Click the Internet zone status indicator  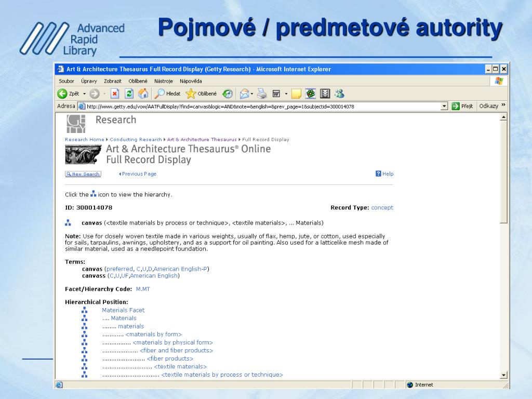pos(420,385)
